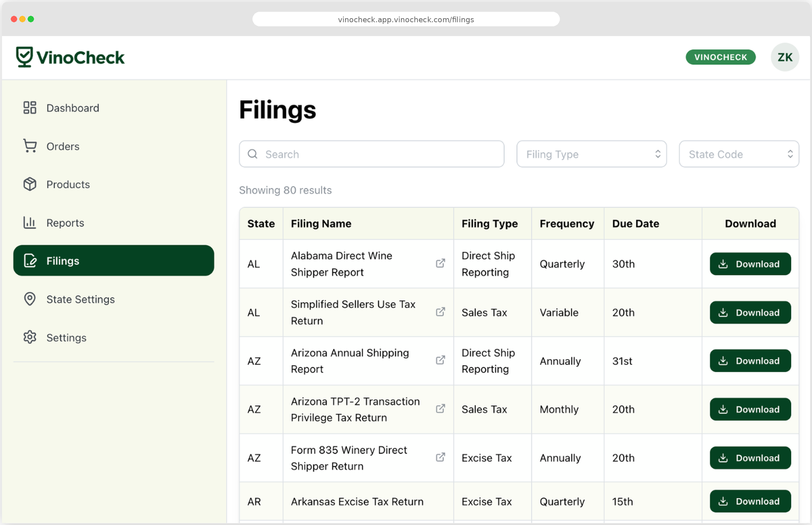Image resolution: width=812 pixels, height=525 pixels.
Task: Download the Arkansas Excise Tax Return
Action: (750, 501)
